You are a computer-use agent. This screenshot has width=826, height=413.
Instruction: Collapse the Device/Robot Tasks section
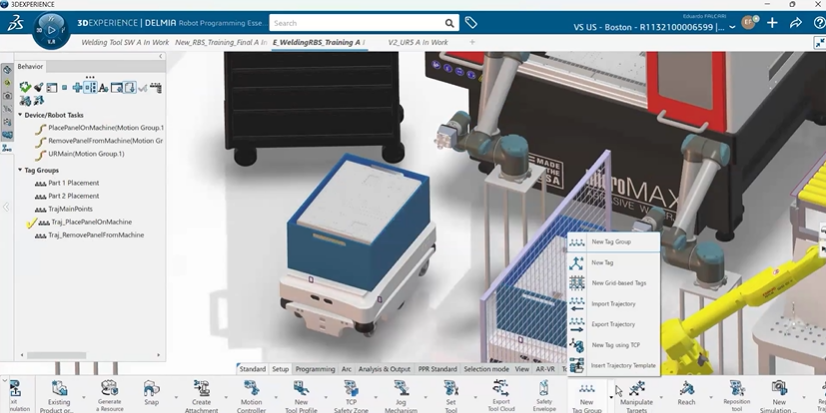[x=20, y=115]
